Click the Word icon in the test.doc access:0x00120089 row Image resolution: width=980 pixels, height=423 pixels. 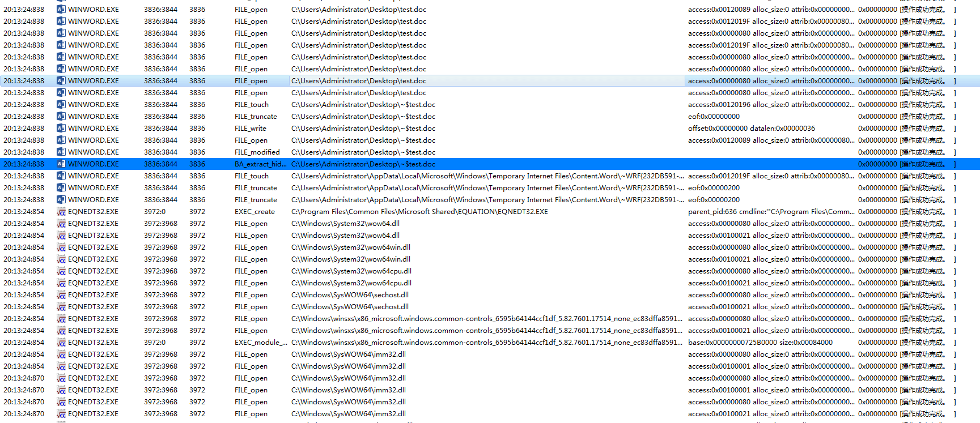pyautogui.click(x=61, y=9)
